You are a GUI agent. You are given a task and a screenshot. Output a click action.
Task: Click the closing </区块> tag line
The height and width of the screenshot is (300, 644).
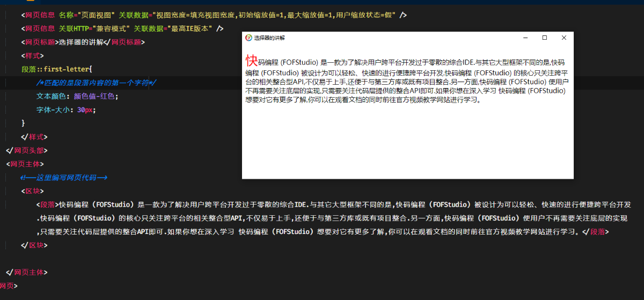pyautogui.click(x=34, y=245)
